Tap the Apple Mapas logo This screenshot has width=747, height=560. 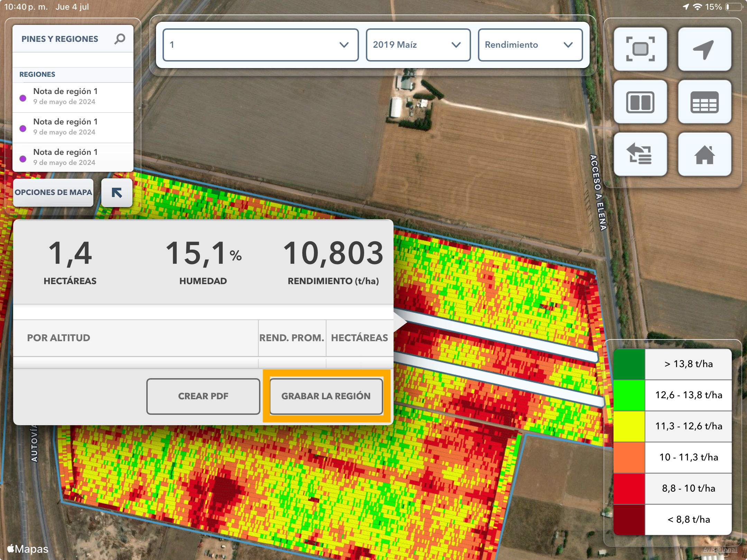point(28,549)
